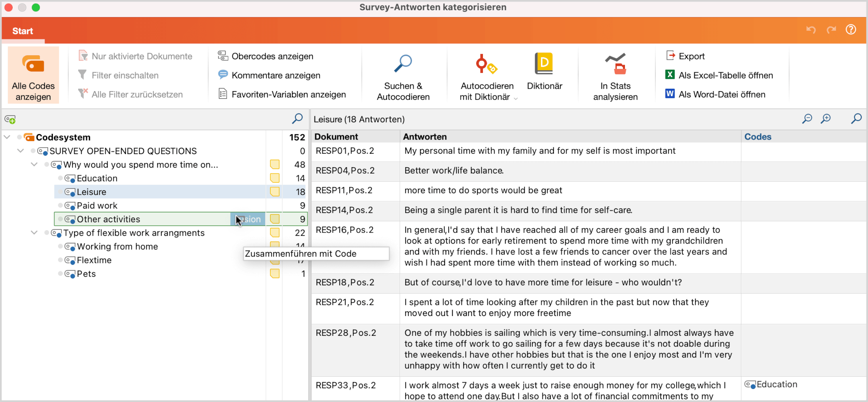Click RESP21 answer about enjoying more freetime
This screenshot has width=868, height=402.
pos(556,307)
